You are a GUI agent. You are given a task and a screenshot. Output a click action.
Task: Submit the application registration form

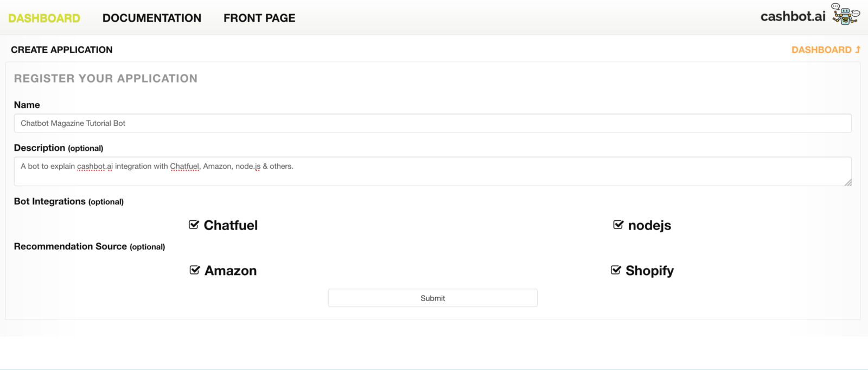pyautogui.click(x=432, y=298)
